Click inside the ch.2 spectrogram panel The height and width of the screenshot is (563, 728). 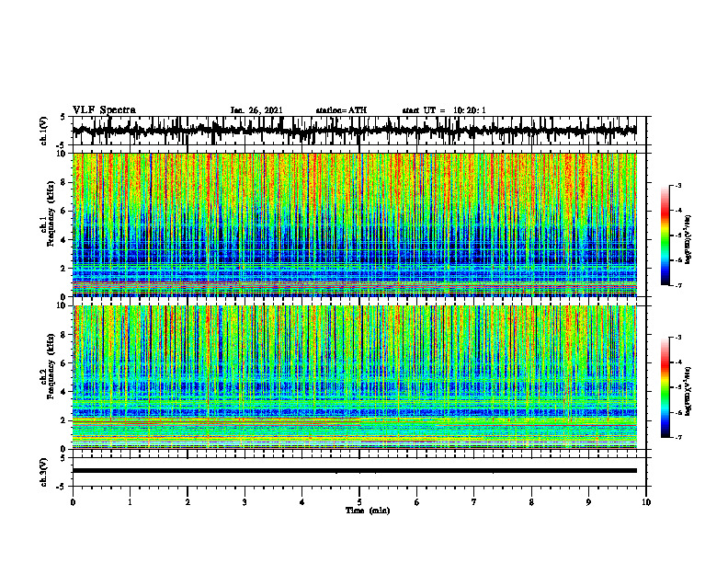tap(355, 377)
